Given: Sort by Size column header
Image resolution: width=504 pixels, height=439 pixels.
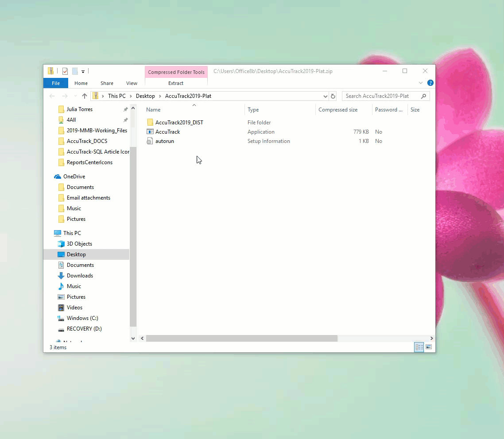Looking at the screenshot, I should [x=415, y=109].
